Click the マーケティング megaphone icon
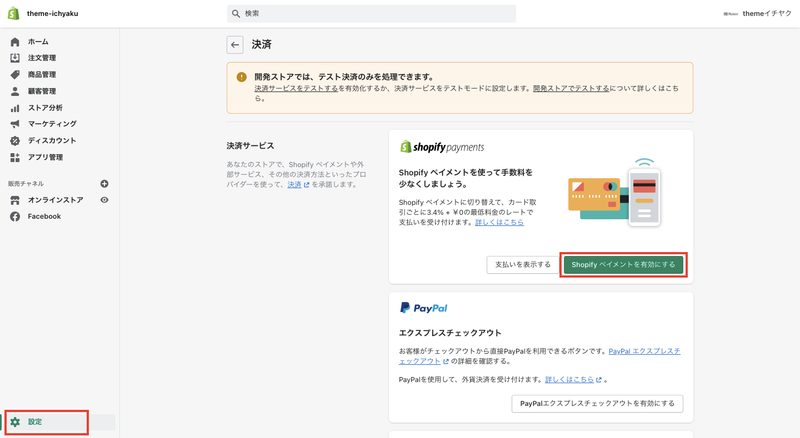 coord(15,124)
